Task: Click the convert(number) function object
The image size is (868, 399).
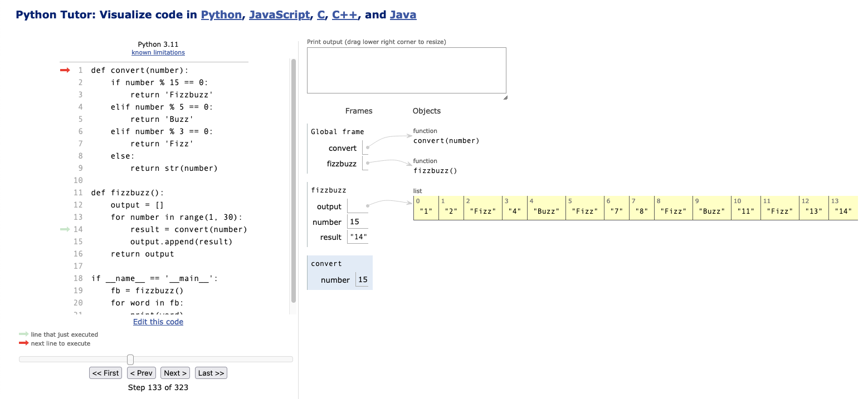Action: pyautogui.click(x=446, y=141)
